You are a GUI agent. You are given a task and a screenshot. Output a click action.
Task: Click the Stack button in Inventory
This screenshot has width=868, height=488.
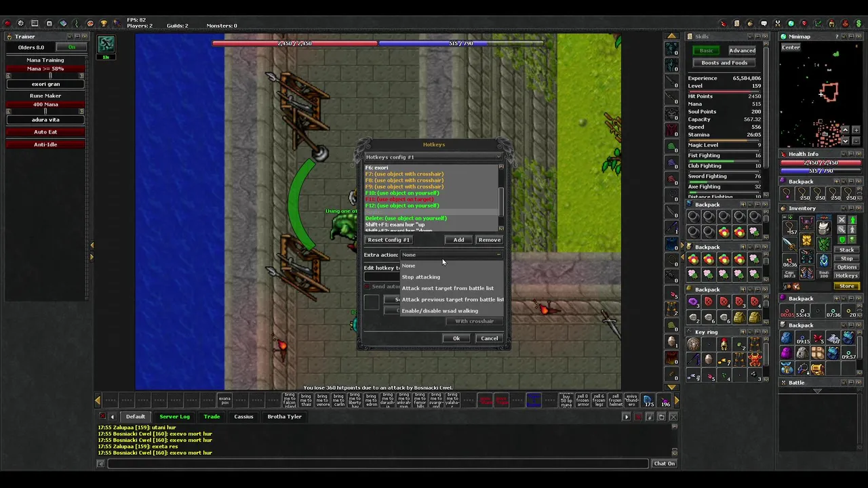pyautogui.click(x=847, y=250)
